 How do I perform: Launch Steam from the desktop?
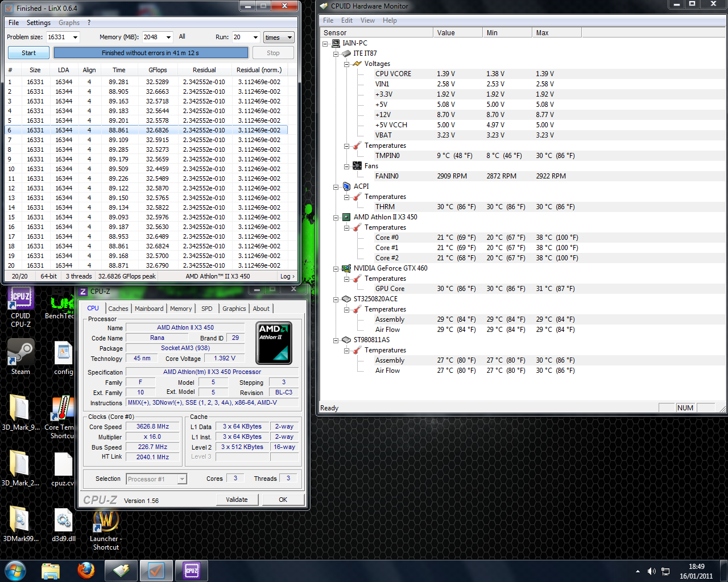pos(20,356)
